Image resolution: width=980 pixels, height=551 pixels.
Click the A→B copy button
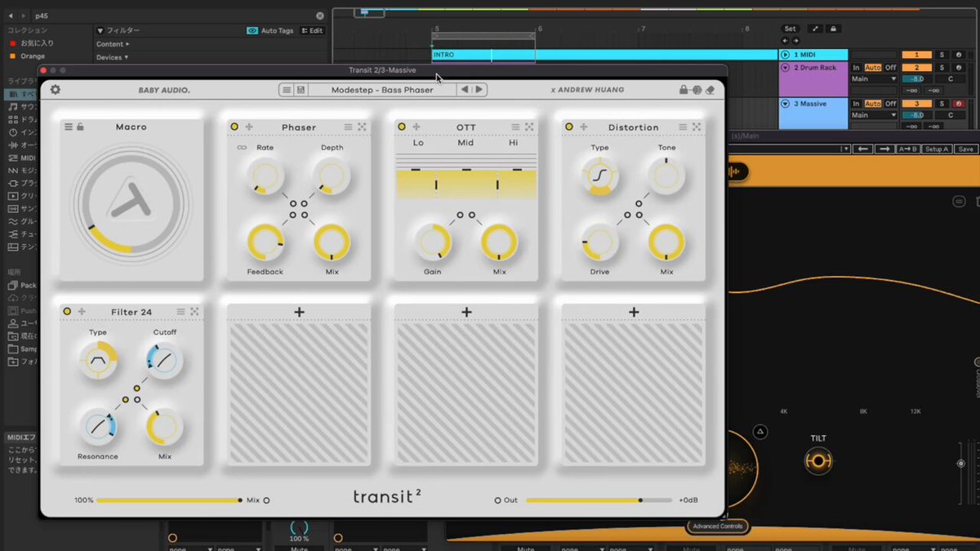907,149
